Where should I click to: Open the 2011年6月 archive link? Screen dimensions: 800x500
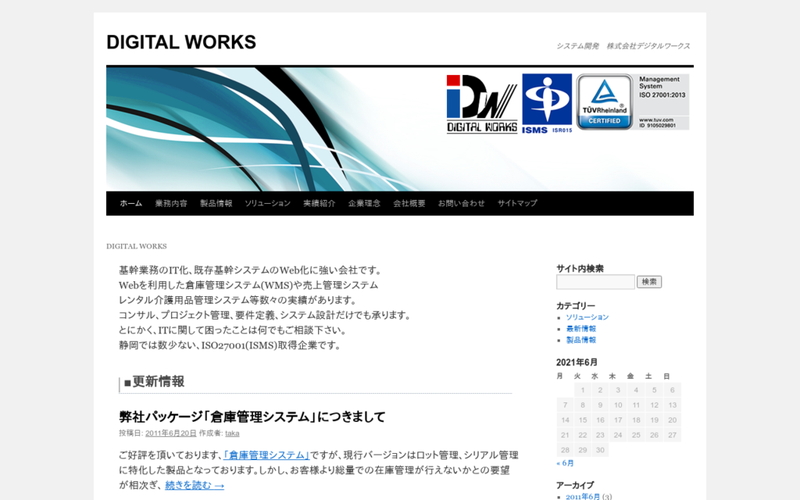pyautogui.click(x=583, y=496)
